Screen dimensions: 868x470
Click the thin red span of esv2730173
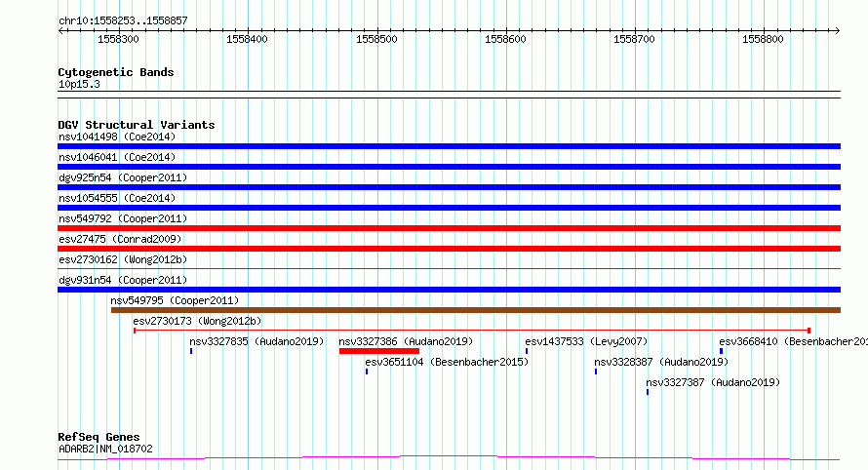(472, 331)
